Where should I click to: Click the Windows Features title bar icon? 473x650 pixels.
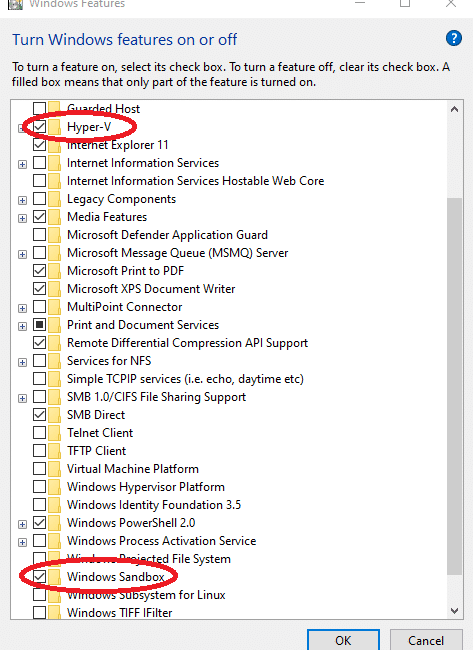(x=15, y=4)
